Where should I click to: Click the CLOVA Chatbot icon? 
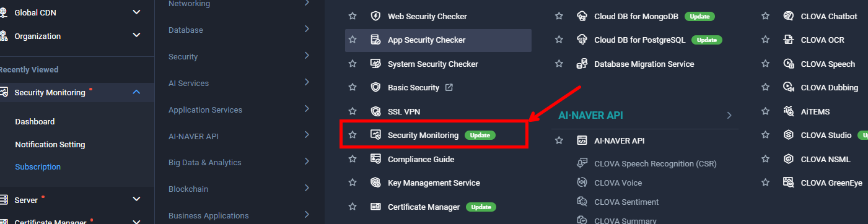click(789, 16)
